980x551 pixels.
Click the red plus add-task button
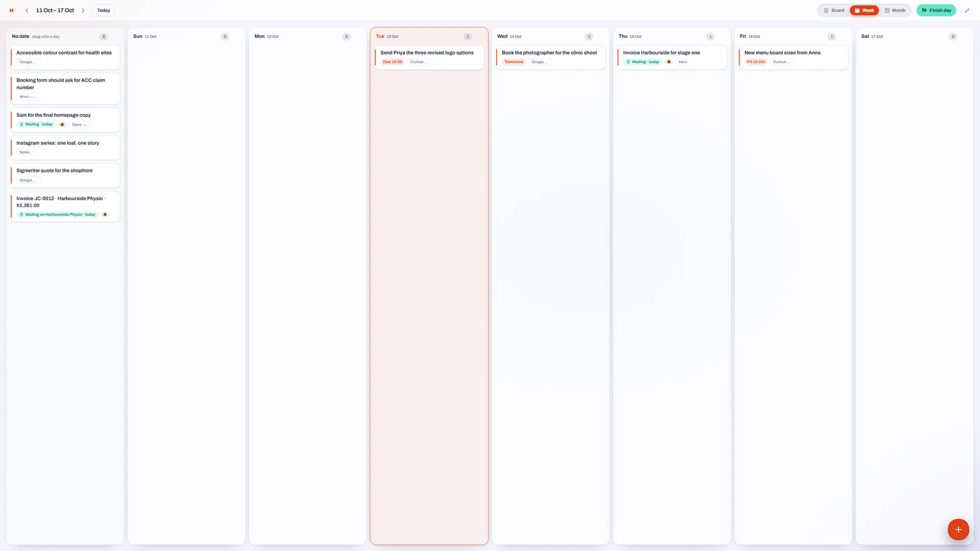(x=958, y=530)
